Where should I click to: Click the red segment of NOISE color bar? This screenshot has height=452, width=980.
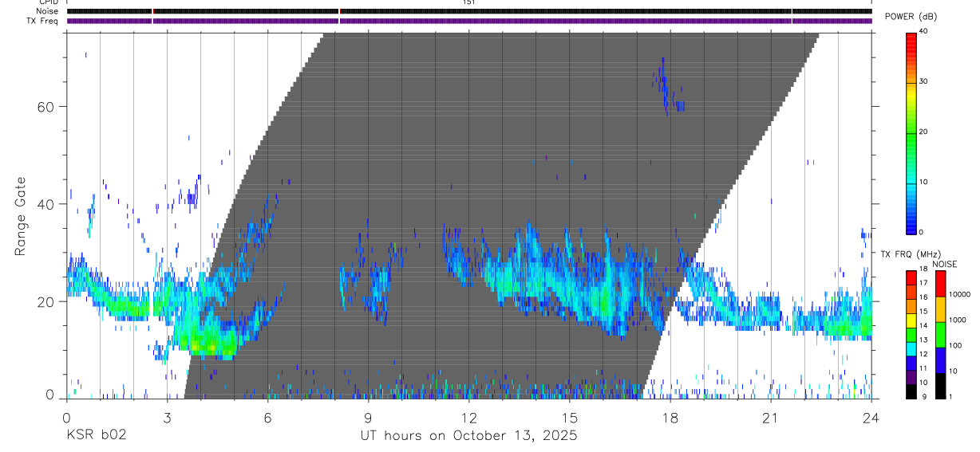coord(940,284)
